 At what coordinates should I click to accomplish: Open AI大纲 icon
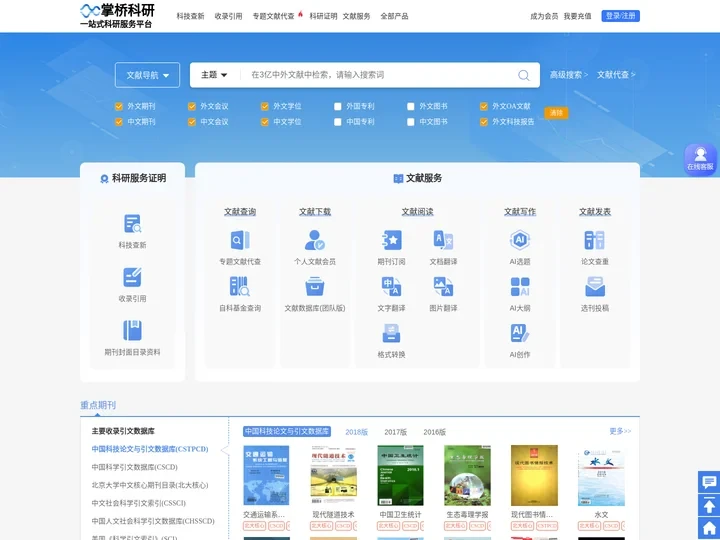tap(520, 287)
